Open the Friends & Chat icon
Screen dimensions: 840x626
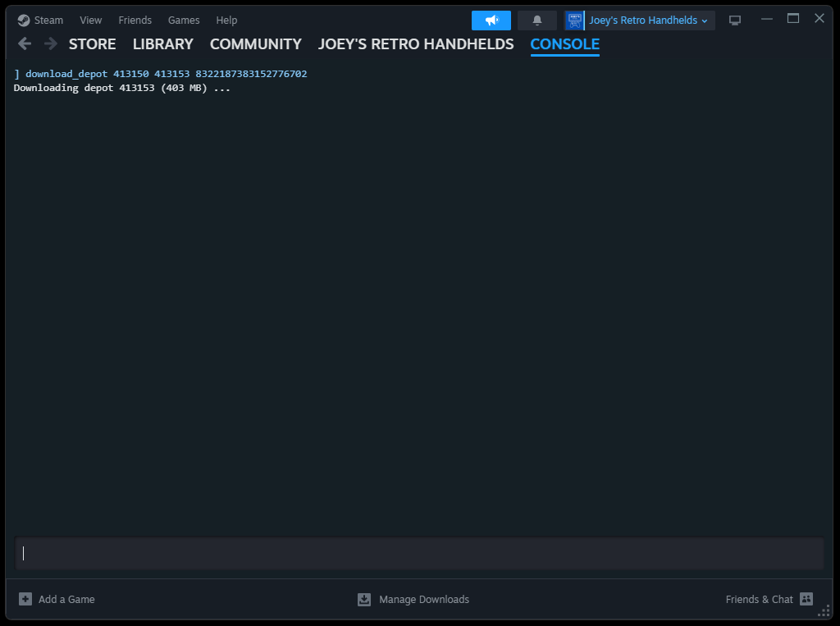click(x=806, y=599)
